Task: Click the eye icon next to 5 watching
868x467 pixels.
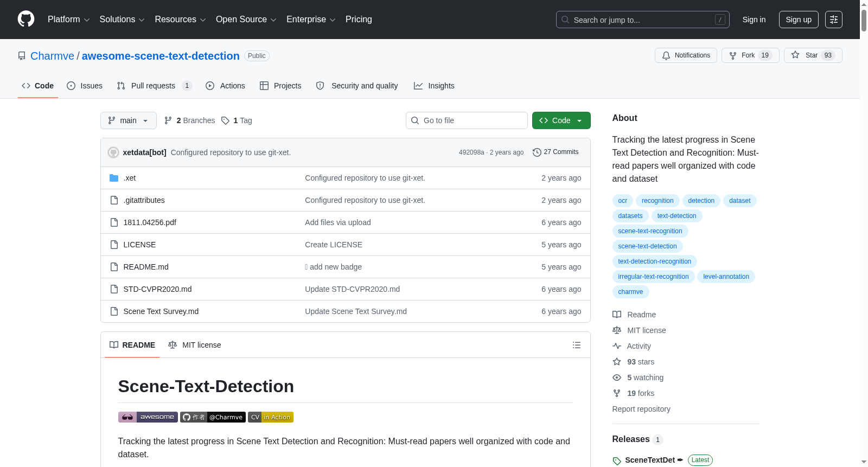Action: (617, 378)
